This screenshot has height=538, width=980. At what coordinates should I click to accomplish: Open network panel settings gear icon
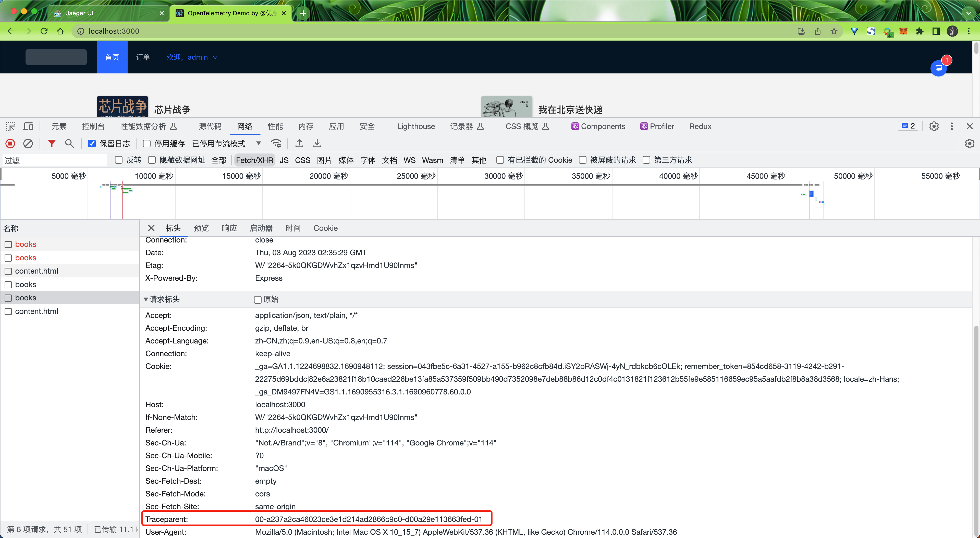pos(969,143)
